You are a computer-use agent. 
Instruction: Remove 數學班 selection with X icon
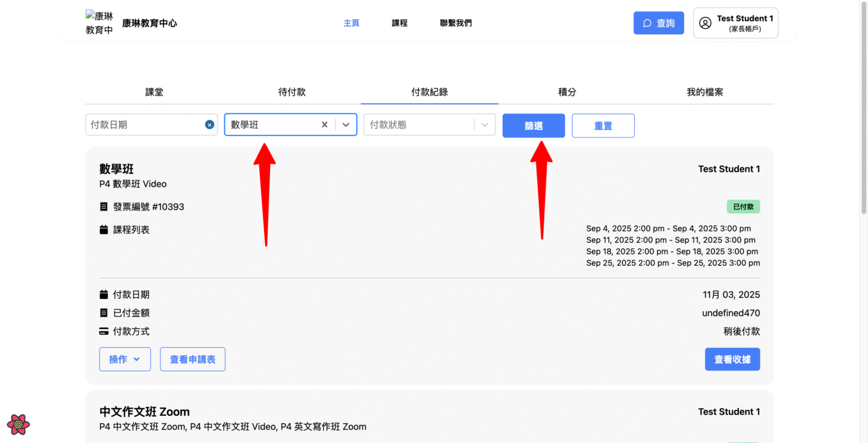(x=324, y=125)
